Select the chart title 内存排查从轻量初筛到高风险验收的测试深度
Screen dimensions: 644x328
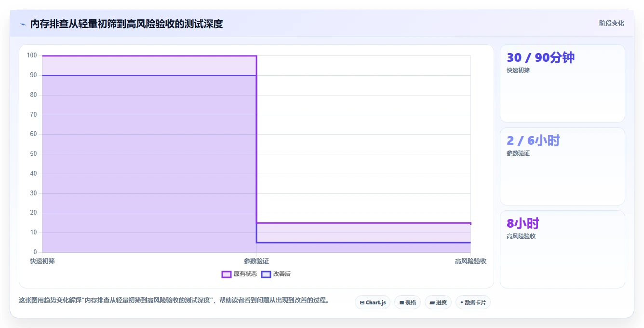(x=126, y=24)
